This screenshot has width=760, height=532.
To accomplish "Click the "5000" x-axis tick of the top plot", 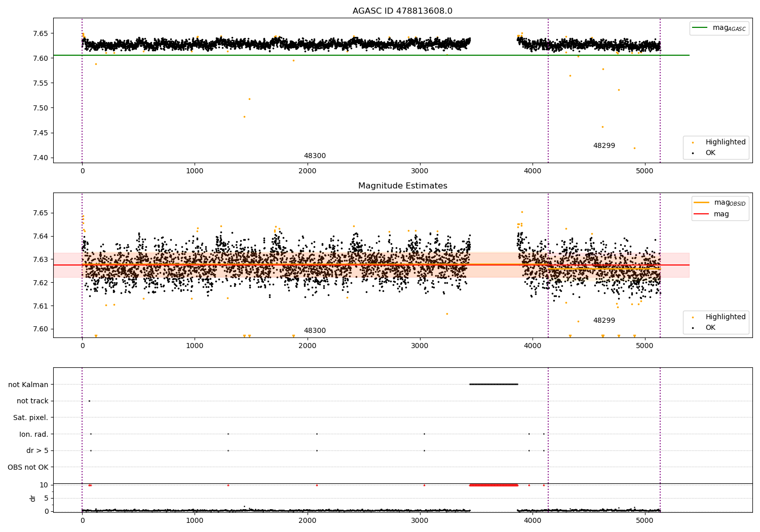I will pos(645,171).
